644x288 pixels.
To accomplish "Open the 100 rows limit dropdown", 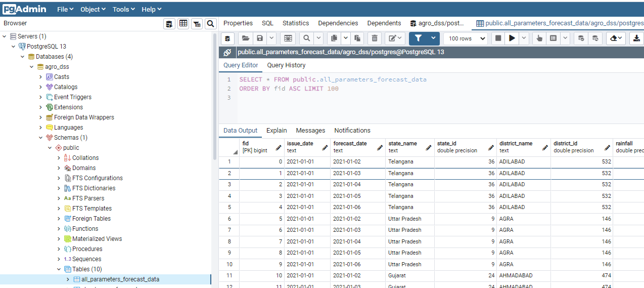I will 466,38.
